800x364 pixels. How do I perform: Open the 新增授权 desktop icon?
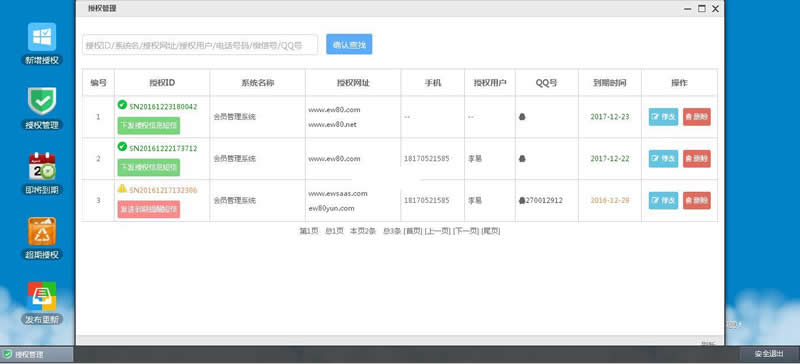click(42, 38)
